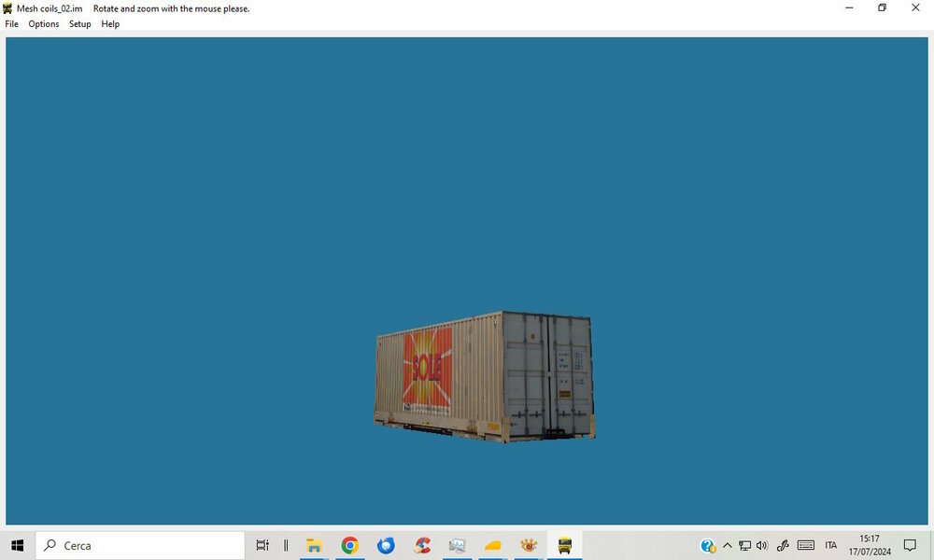Show hidden system tray icons
The image size is (934, 560).
(x=728, y=545)
